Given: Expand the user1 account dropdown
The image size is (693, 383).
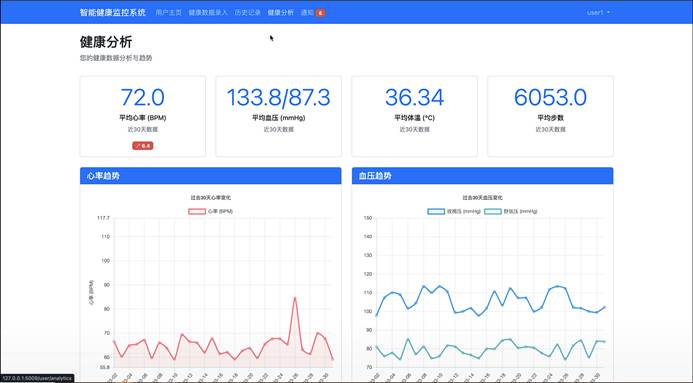Looking at the screenshot, I should (x=598, y=12).
